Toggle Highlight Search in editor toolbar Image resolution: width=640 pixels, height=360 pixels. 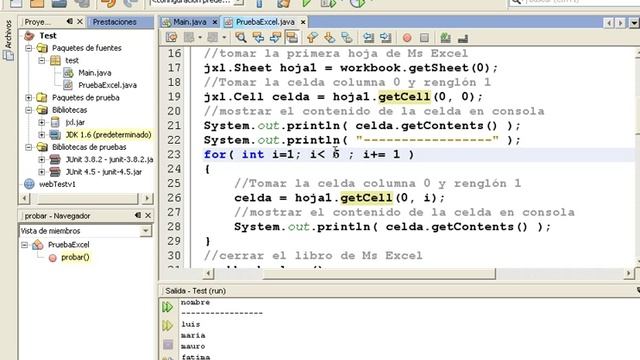292,38
